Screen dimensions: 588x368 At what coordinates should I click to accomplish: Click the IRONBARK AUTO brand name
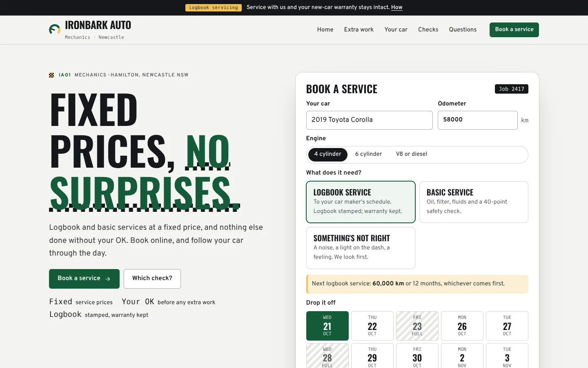[x=98, y=25]
